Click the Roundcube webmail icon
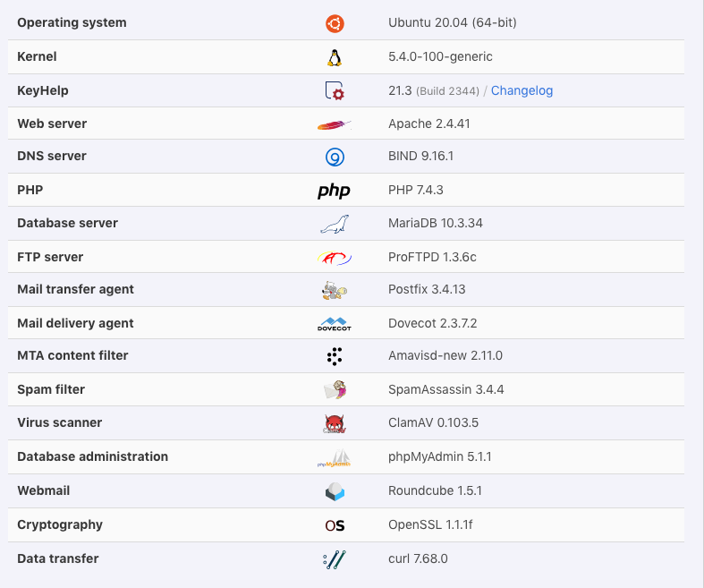The width and height of the screenshot is (704, 588). coord(335,491)
